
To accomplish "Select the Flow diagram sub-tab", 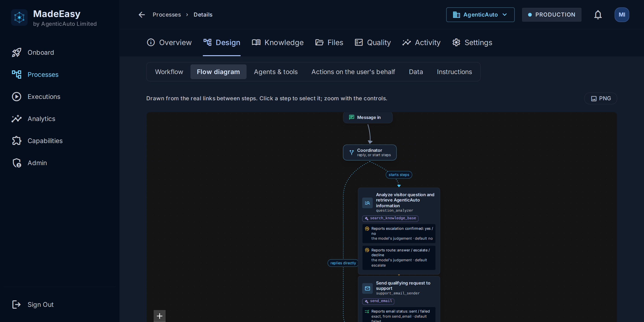I will tap(218, 72).
